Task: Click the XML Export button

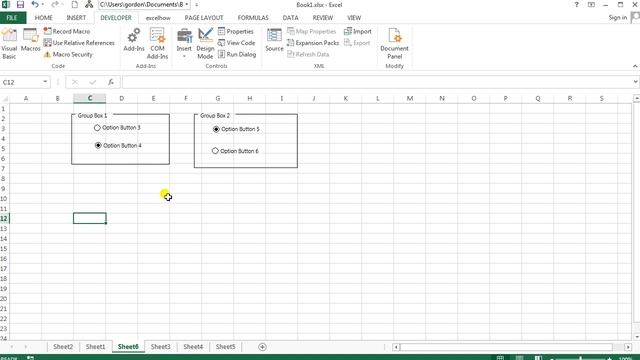Action: click(357, 43)
